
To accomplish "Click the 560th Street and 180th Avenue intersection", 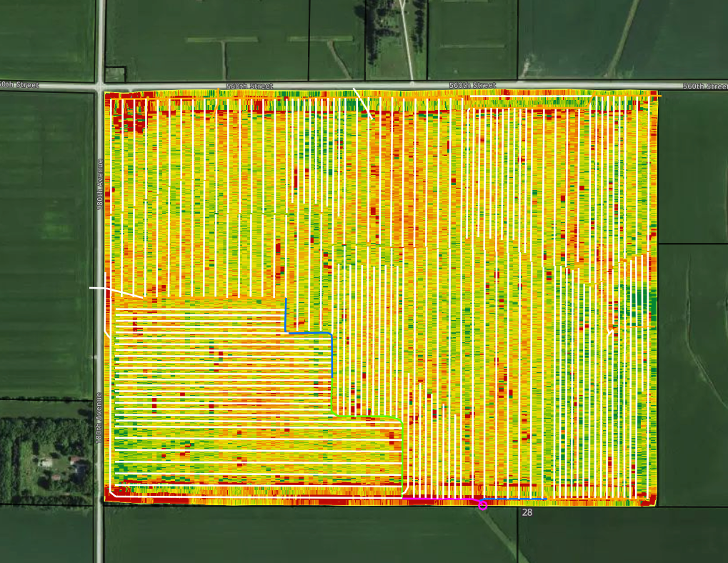I will (x=100, y=86).
